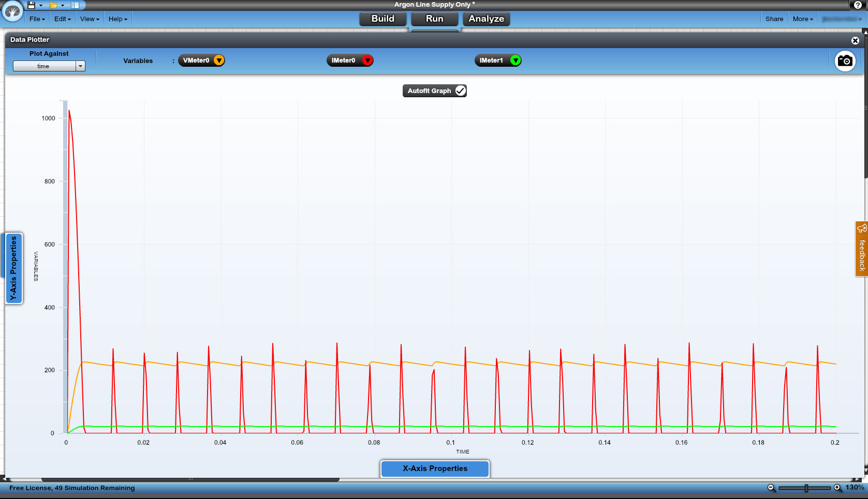Click VMeter0 orange color arrow icon
868x499 pixels.
(x=219, y=61)
